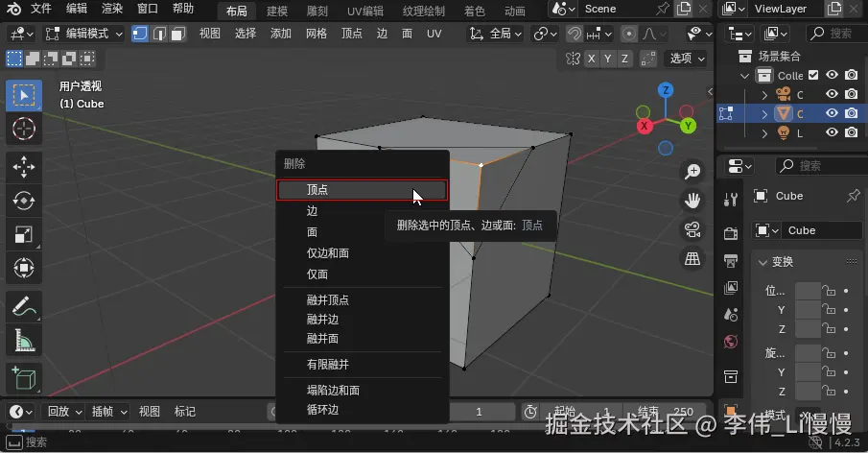Screen dimensions: 868x453
Task: Select the 3D Cursor tool
Action: (23, 129)
